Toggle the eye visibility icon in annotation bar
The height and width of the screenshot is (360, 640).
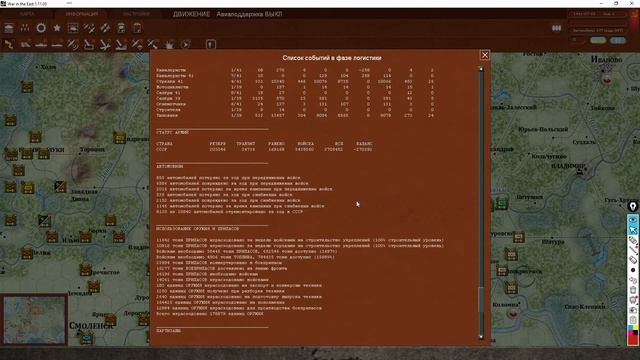point(633,220)
